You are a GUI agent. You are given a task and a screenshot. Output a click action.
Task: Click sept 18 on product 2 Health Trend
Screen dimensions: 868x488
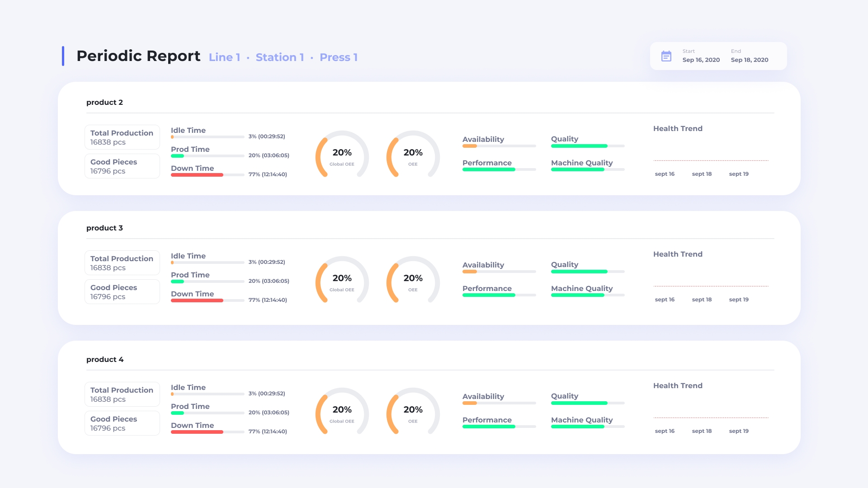(x=702, y=174)
